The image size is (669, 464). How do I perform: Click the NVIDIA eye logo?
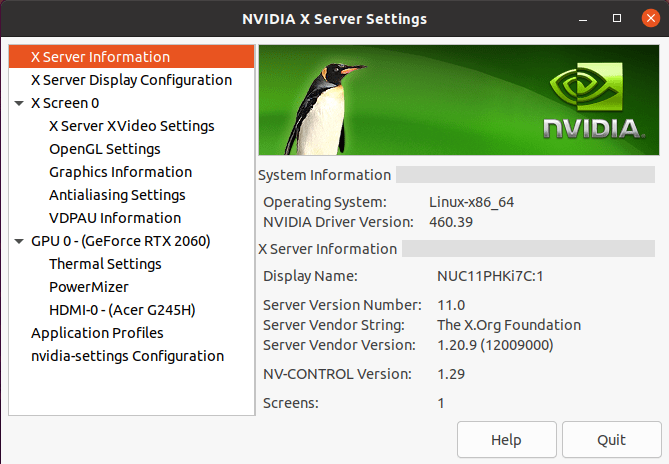coord(587,85)
